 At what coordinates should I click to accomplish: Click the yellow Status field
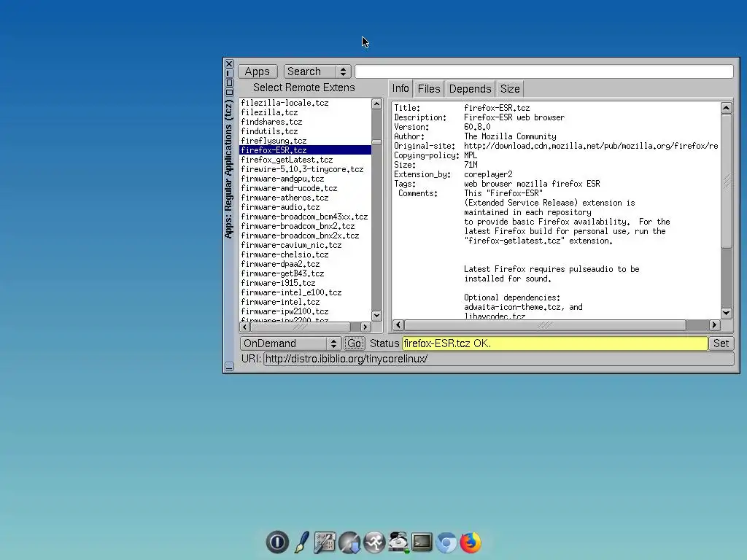click(554, 343)
